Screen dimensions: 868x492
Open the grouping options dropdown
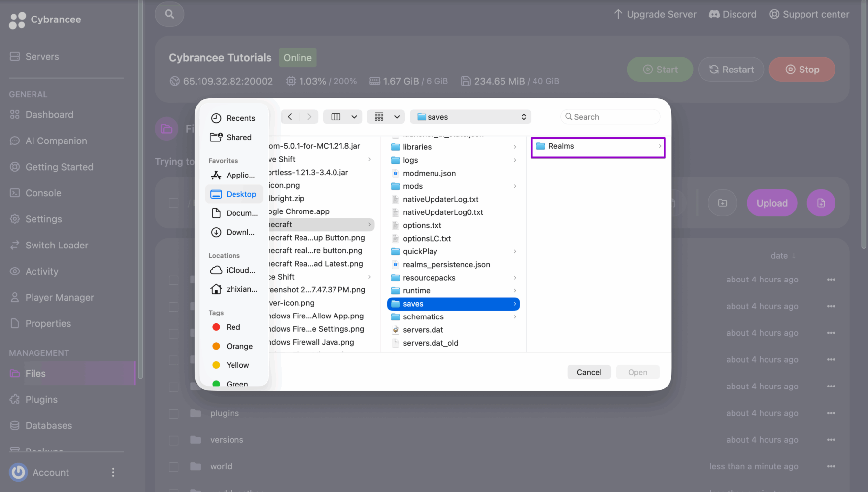click(386, 117)
